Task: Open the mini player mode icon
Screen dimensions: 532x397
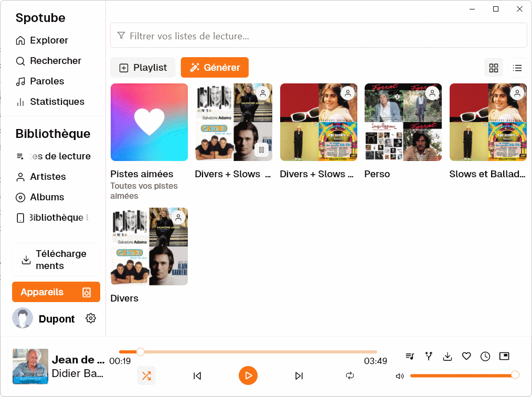Action: [504, 357]
